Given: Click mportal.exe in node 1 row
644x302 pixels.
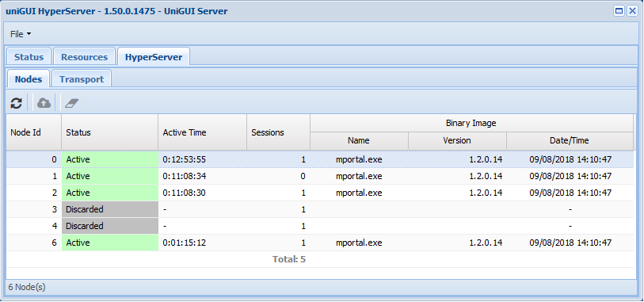Looking at the screenshot, I should point(359,176).
